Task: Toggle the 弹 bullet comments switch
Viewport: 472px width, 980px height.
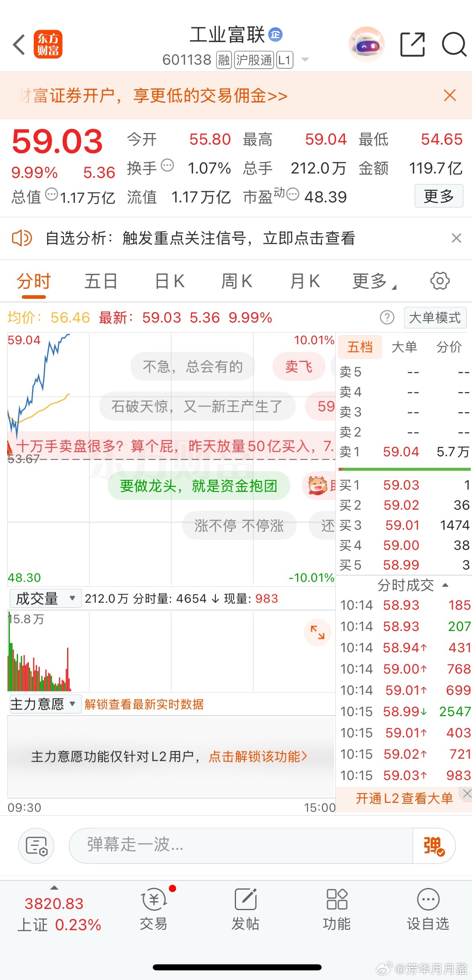Action: tap(434, 845)
